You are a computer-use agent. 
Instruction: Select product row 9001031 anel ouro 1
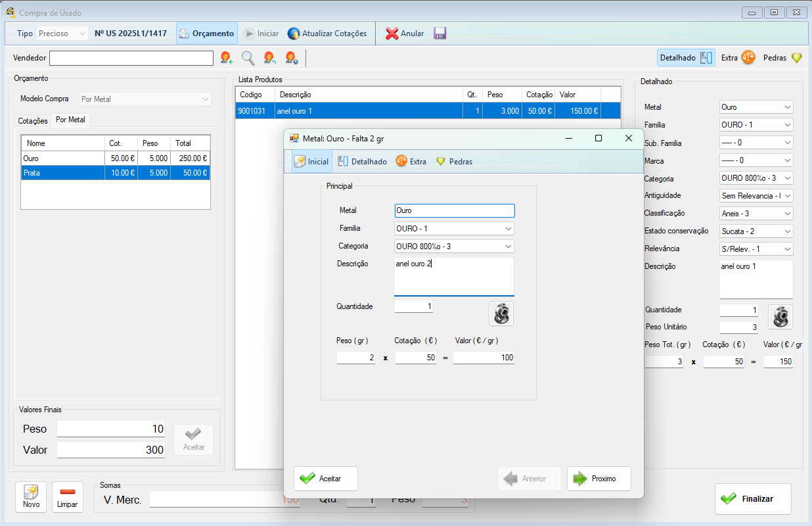coord(428,111)
